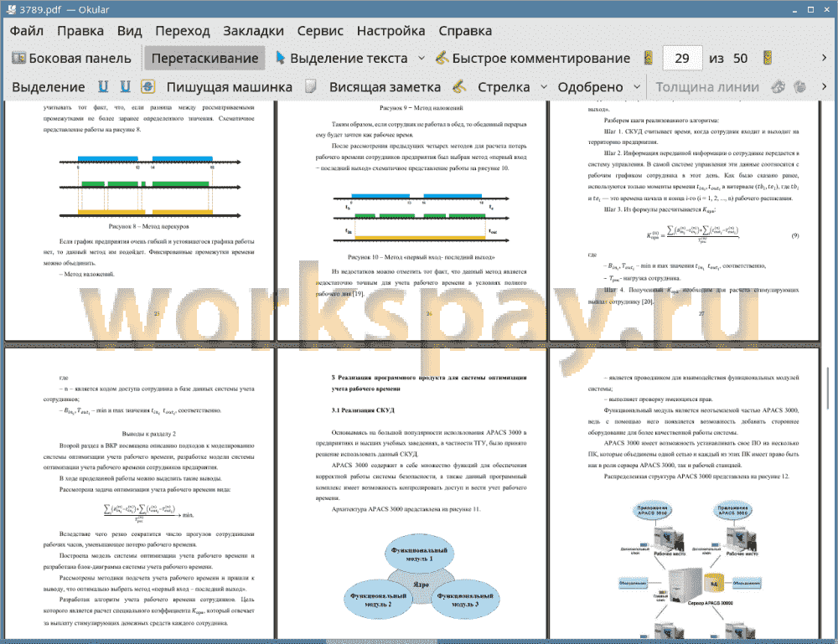The image size is (838, 644).
Task: Open the Закладки menu
Action: pos(253,31)
